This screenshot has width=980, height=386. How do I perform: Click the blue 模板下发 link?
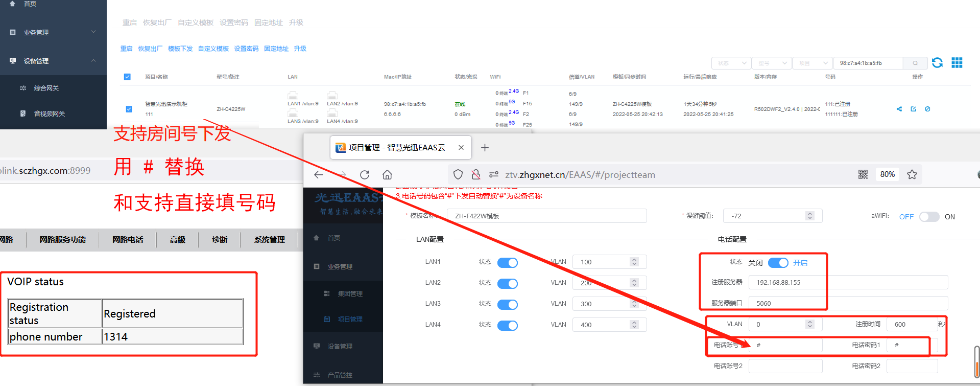pyautogui.click(x=180, y=49)
